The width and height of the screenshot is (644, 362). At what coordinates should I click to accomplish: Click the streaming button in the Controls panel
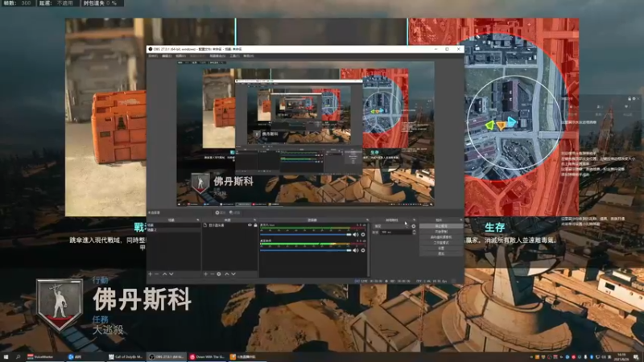coord(441,226)
